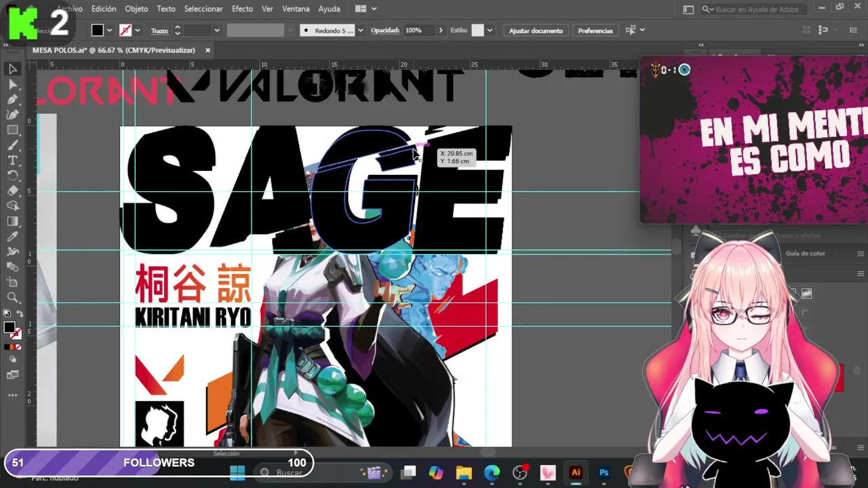
Task: Open File Explorer from the taskbar
Action: (x=464, y=473)
